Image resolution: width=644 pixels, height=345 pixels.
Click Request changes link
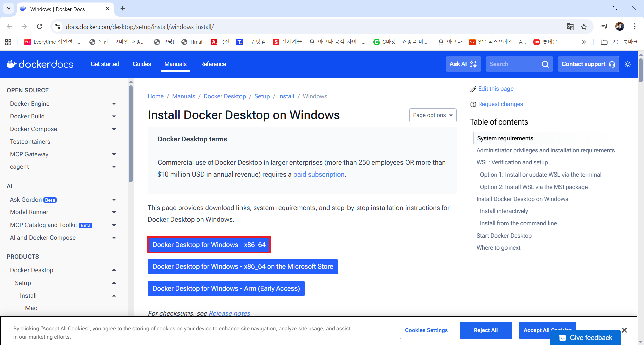click(496, 104)
